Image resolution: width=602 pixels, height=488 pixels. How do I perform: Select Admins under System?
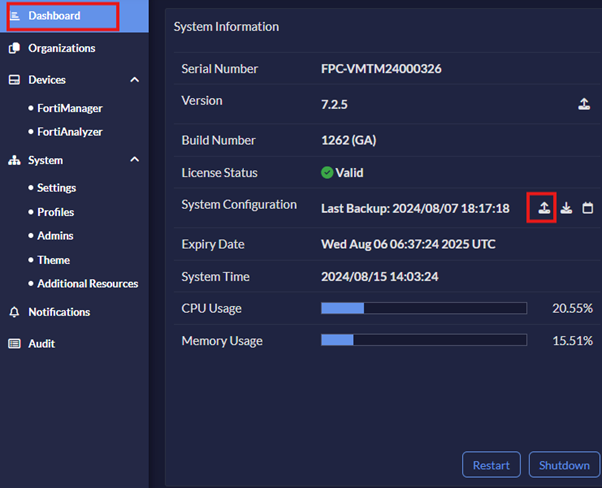(55, 236)
